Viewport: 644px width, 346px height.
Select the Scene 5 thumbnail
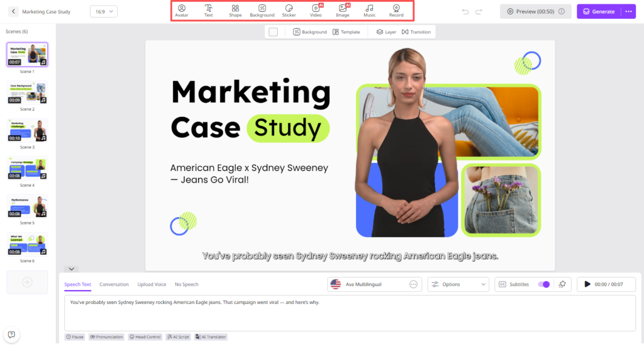point(27,206)
